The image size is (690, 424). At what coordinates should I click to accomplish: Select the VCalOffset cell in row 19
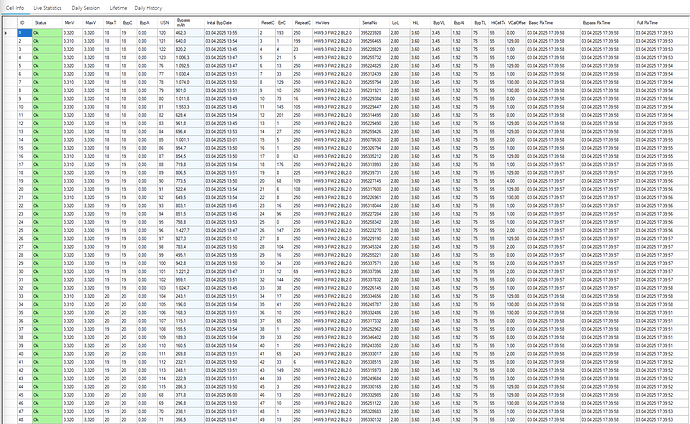[x=516, y=181]
